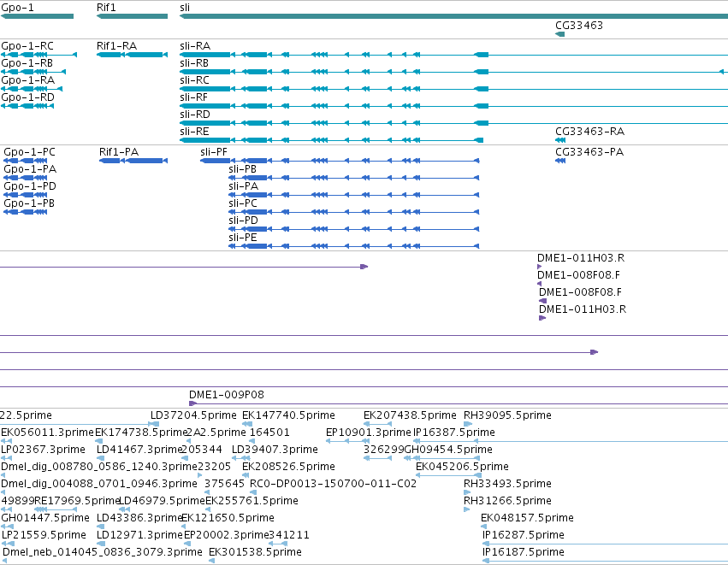Select the sli-RD transcript label
This screenshot has width=728, height=565.
[195, 115]
